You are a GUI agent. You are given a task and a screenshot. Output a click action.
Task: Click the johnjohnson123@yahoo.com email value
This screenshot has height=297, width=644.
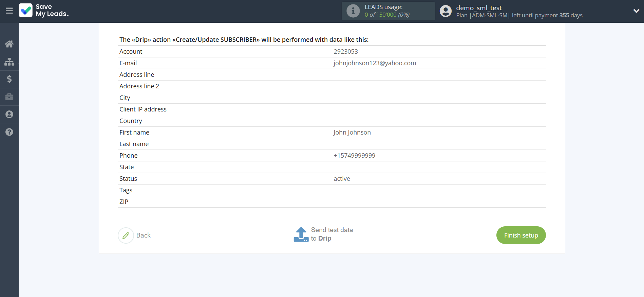click(x=375, y=63)
